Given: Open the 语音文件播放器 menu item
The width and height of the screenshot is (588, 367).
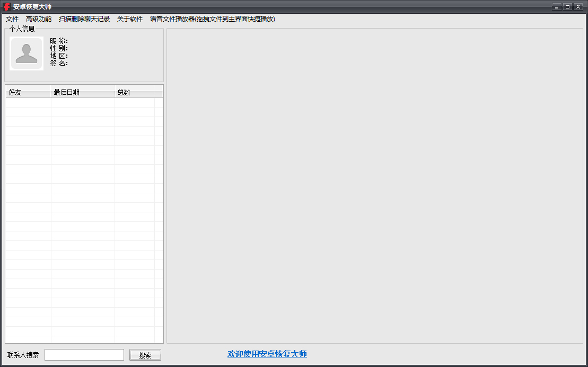Looking at the screenshot, I should pos(212,19).
